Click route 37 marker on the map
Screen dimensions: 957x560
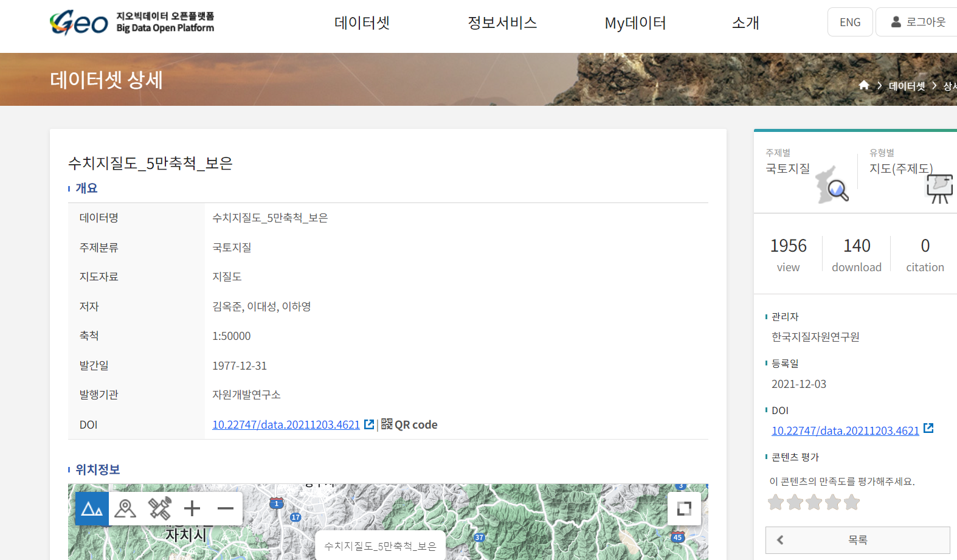(x=479, y=538)
